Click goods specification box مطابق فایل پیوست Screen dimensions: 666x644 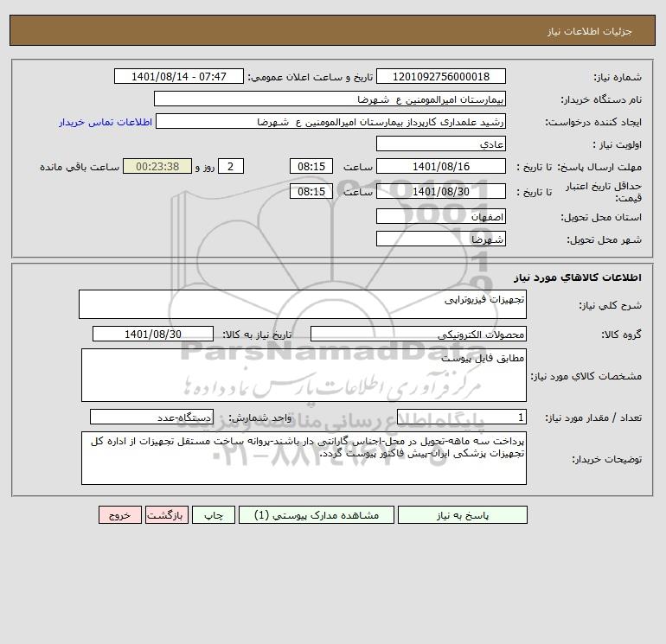(304, 375)
